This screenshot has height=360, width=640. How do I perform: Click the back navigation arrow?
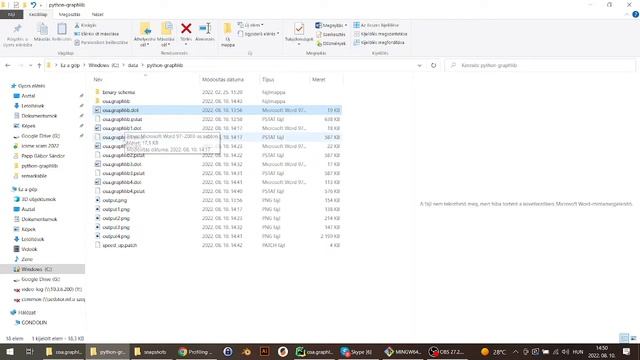click(8, 65)
